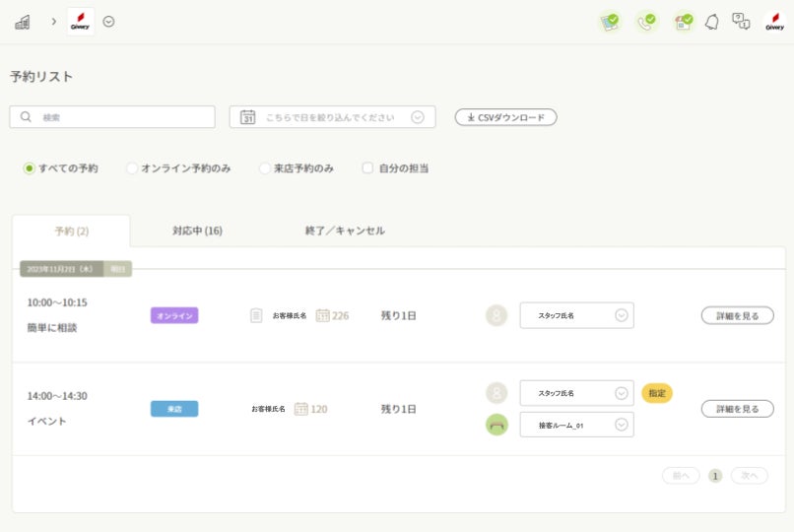Click the store status icon with checkmark

coord(683,22)
